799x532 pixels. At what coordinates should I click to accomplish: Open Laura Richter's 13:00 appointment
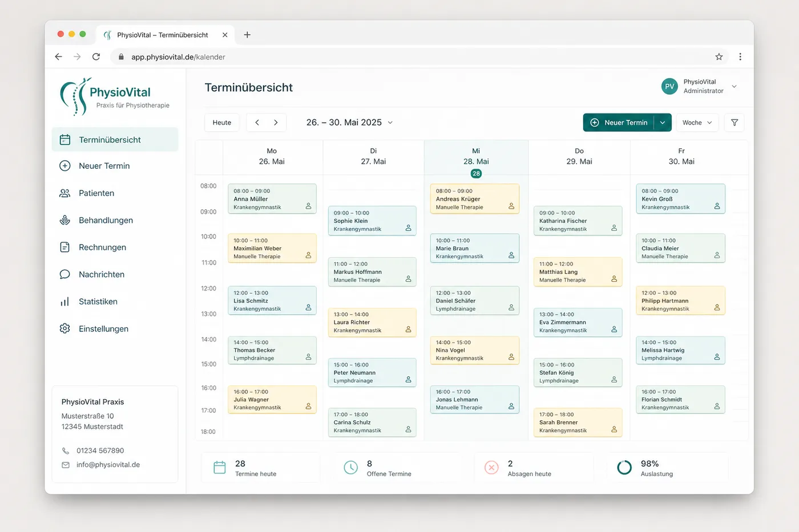click(x=372, y=322)
